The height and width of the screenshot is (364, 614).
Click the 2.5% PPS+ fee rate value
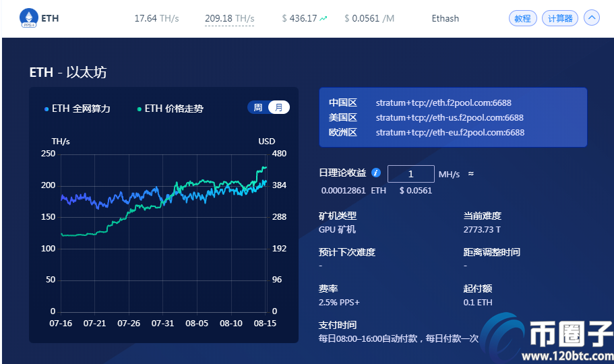339,303
